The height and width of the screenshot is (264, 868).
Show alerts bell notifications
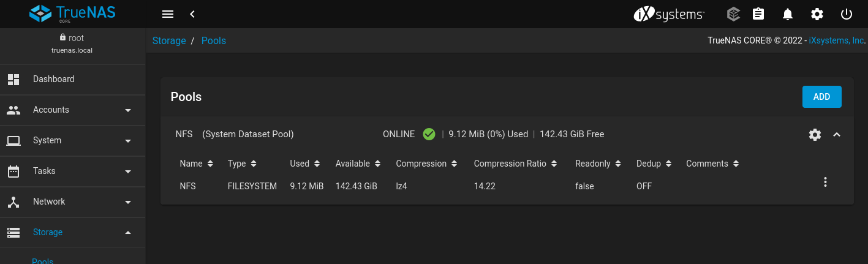pos(788,14)
